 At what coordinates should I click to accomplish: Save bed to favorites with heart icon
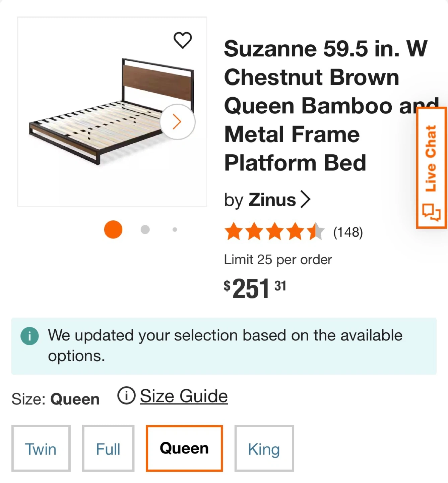tap(183, 40)
